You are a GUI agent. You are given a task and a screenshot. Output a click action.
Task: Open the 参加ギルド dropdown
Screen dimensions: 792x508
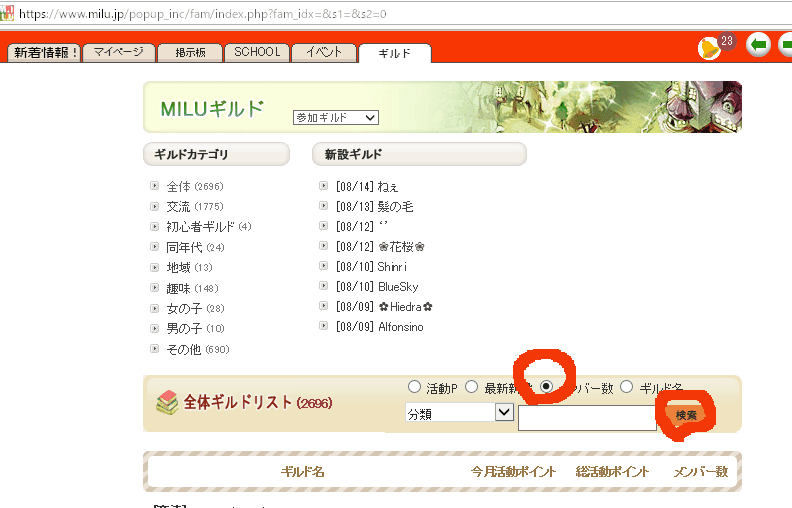pyautogui.click(x=335, y=117)
